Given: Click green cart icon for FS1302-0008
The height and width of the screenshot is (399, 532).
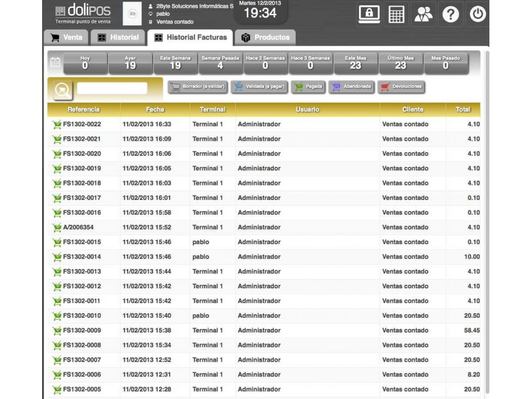Looking at the screenshot, I should [x=57, y=345].
